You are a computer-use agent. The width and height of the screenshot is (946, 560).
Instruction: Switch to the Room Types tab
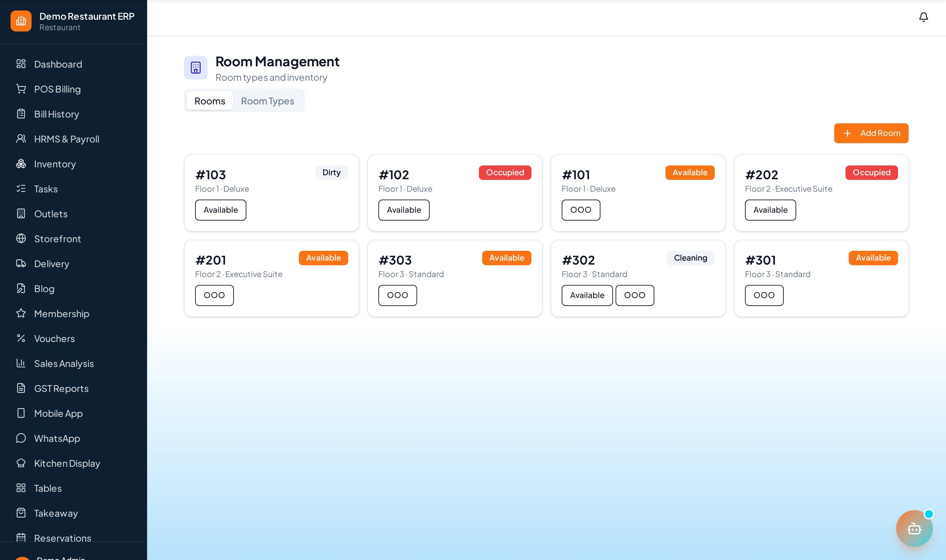(267, 101)
